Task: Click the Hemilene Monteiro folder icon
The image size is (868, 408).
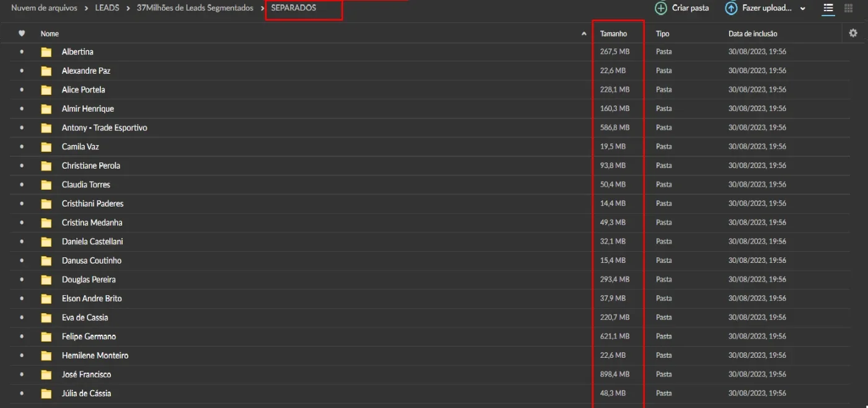Action: 46,356
